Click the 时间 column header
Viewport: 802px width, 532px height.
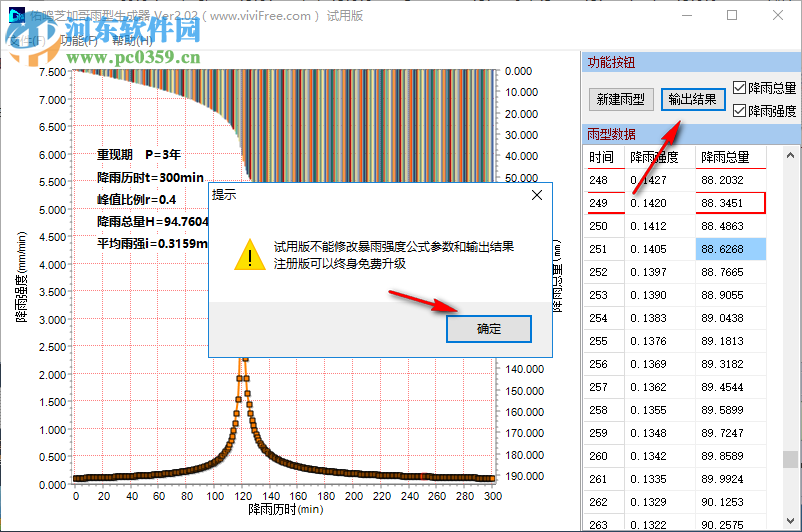[604, 157]
